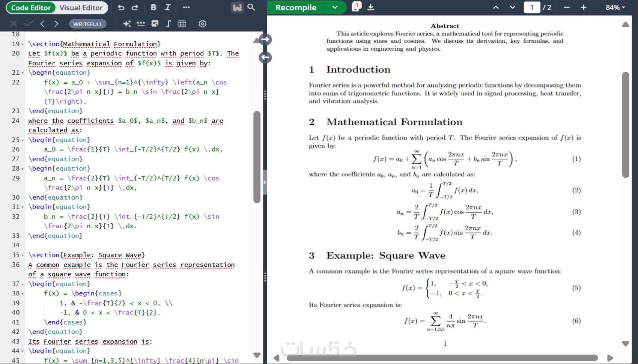Click the code editor vertical scrollbar
The image size is (638, 364).
click(x=257, y=157)
